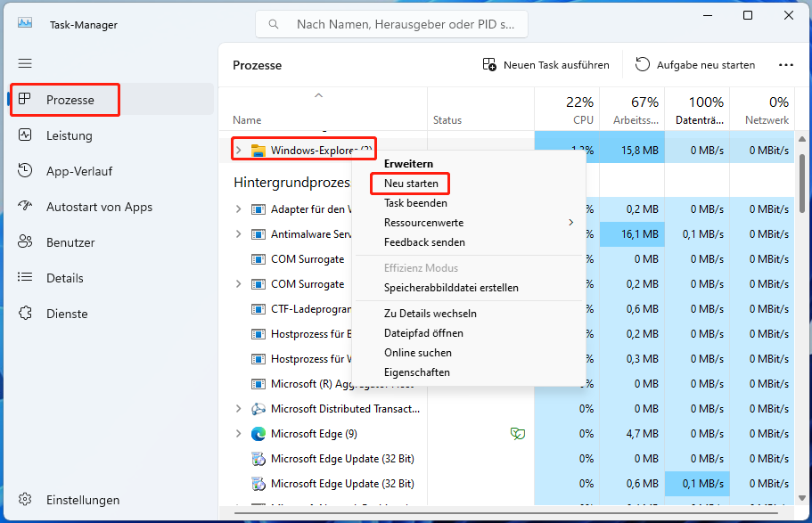Open Einstellungen gear icon
812x523 pixels.
click(25, 500)
